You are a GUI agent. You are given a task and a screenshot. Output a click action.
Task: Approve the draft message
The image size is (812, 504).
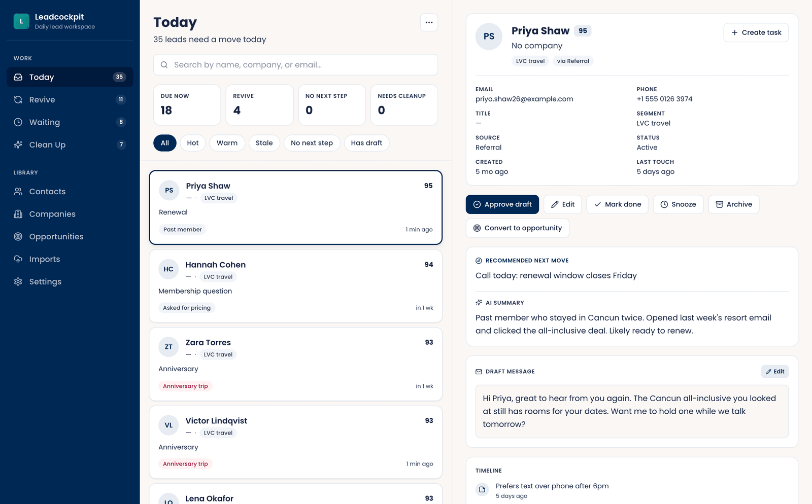click(x=502, y=204)
